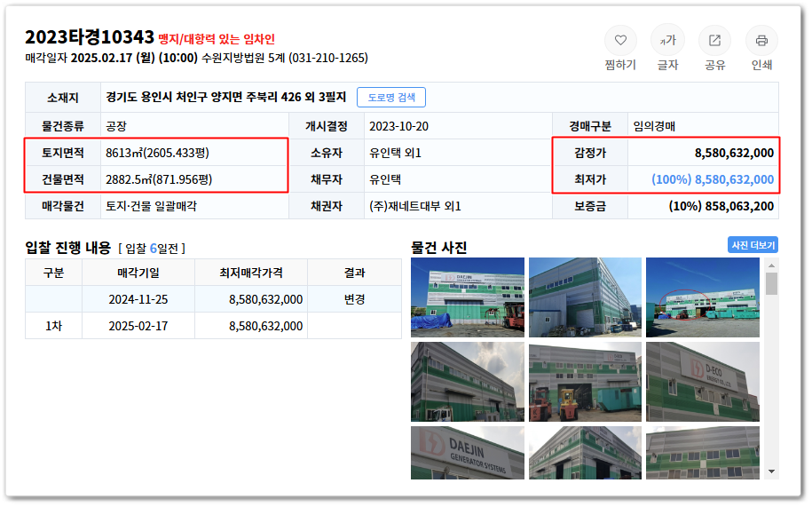Click blue 최저가 (100%) 8,580,632,000
The width and height of the screenshot is (812, 507).
[x=713, y=179]
